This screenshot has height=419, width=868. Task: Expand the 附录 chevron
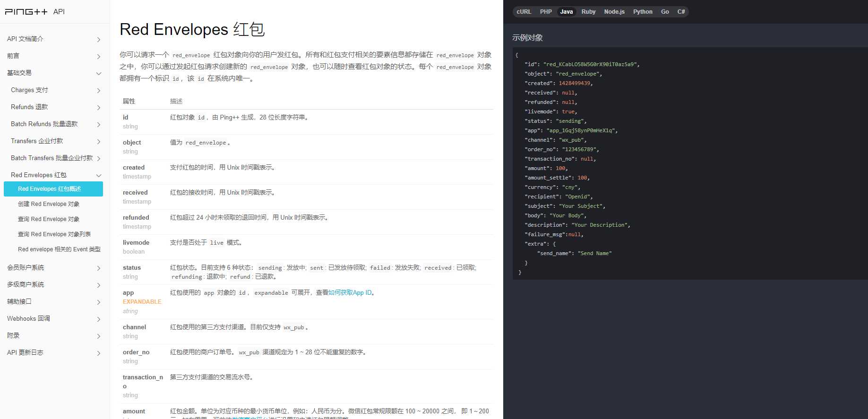pos(99,336)
